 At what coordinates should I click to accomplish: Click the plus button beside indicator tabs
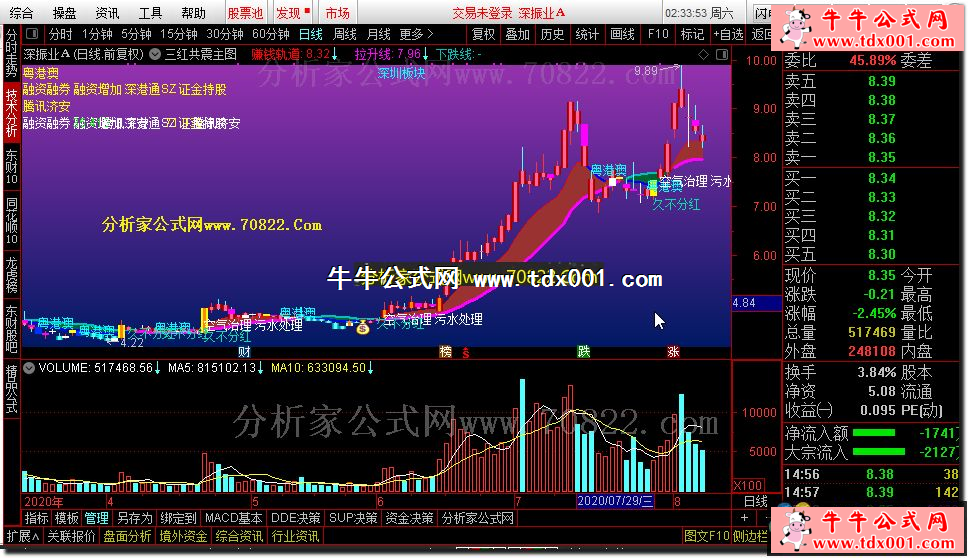coord(744,518)
